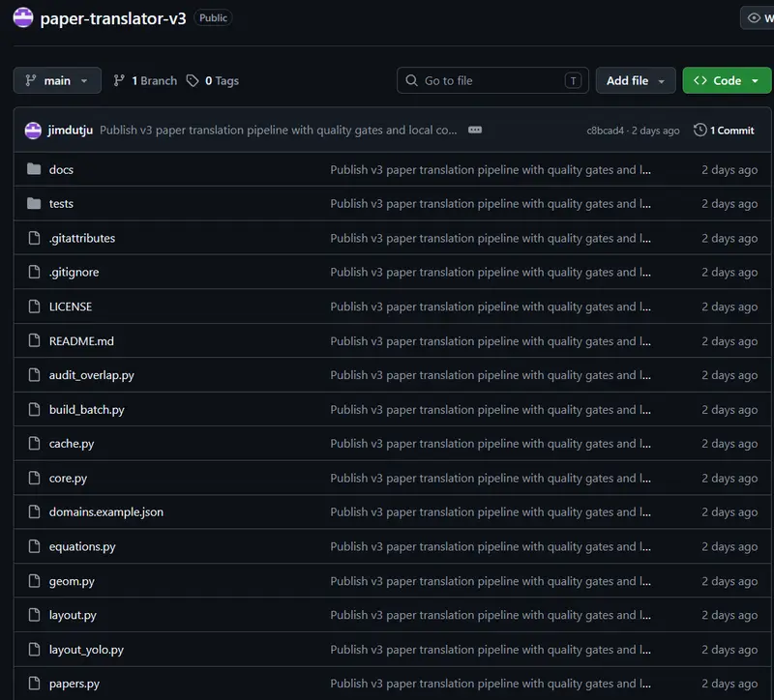Expand the commit message ellipsis icon
Screen dimensions: 774x700
[475, 130]
